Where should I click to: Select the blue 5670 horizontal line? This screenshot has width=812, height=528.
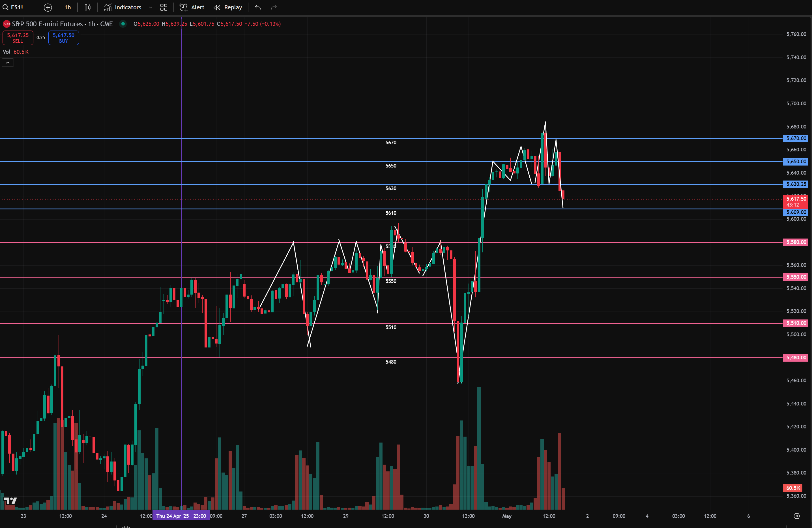coord(273,138)
